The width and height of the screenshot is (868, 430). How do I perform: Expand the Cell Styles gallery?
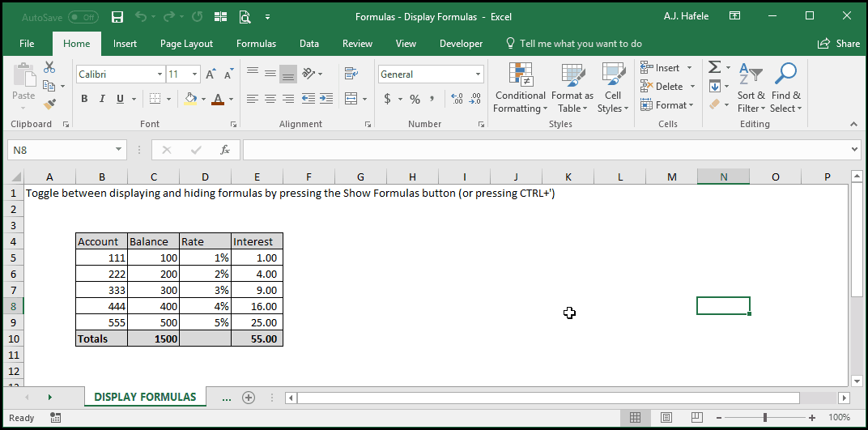coord(613,87)
